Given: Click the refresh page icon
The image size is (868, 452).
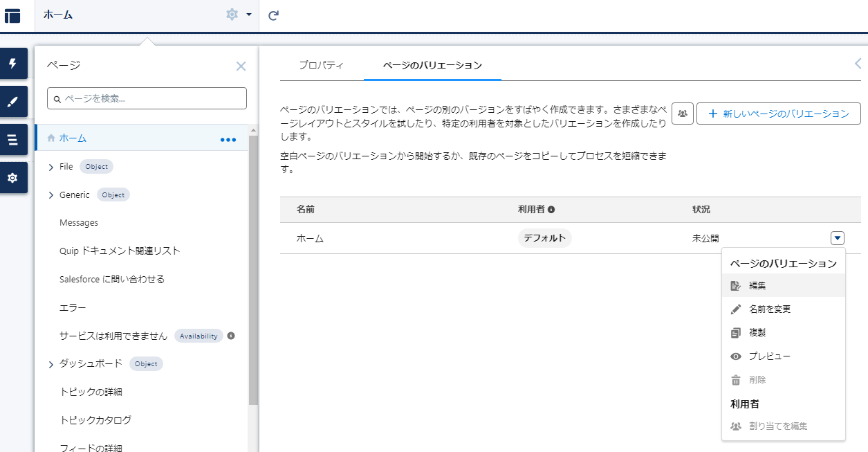Looking at the screenshot, I should point(273,15).
